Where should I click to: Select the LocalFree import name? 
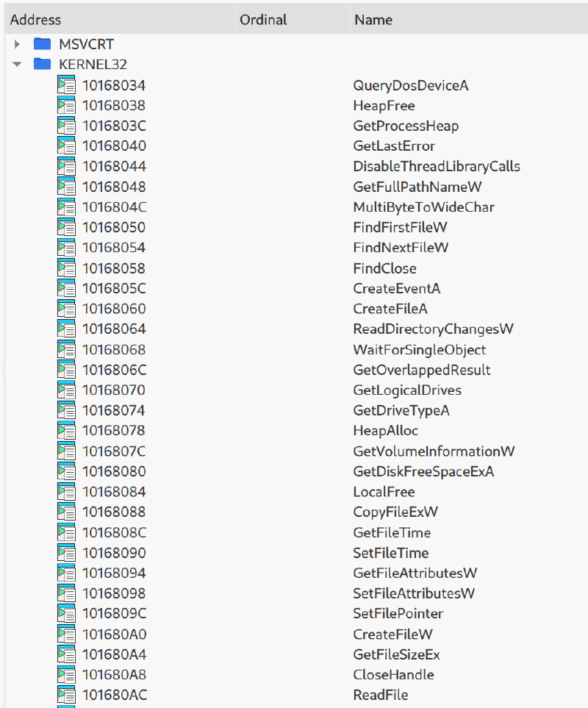click(384, 492)
